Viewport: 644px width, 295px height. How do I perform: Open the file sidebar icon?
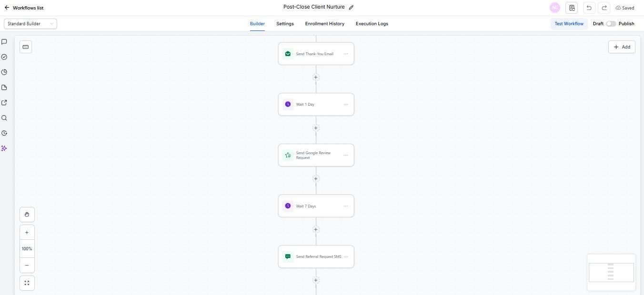point(4,88)
